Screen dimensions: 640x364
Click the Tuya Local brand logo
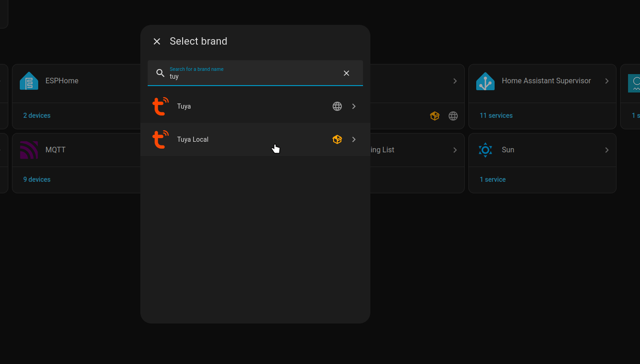point(160,139)
